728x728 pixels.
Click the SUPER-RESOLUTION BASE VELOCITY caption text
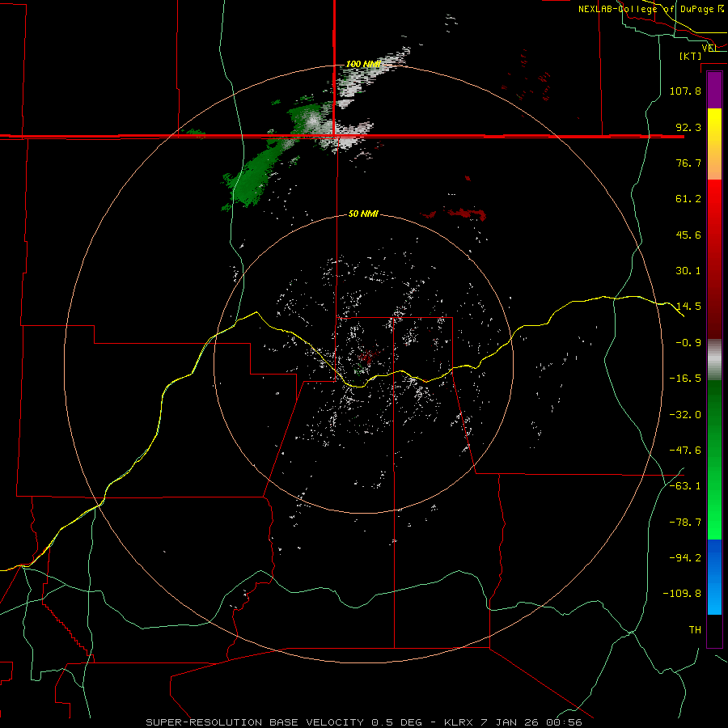click(255, 722)
